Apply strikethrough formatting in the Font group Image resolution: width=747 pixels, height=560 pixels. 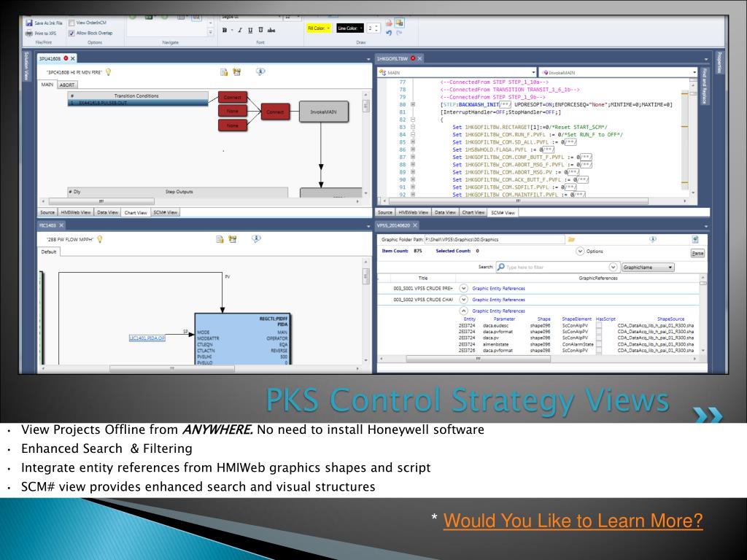pos(271,30)
